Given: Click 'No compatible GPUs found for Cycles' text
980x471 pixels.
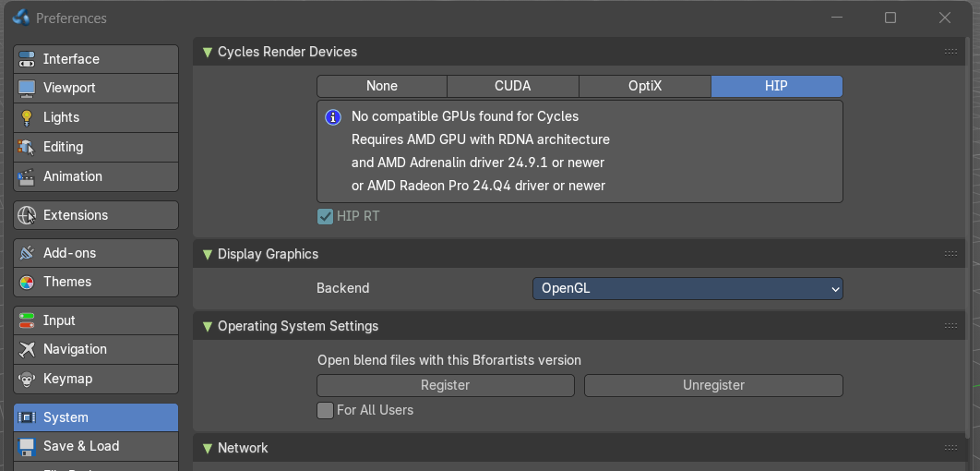Looking at the screenshot, I should [x=465, y=116].
